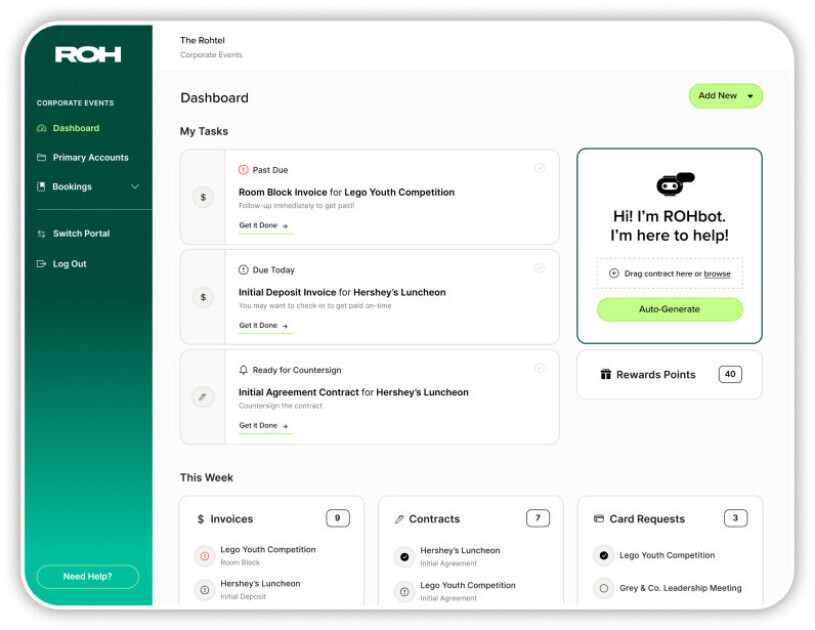Open Switch Portal in sidebar
The image size is (815, 630).
pyautogui.click(x=80, y=234)
